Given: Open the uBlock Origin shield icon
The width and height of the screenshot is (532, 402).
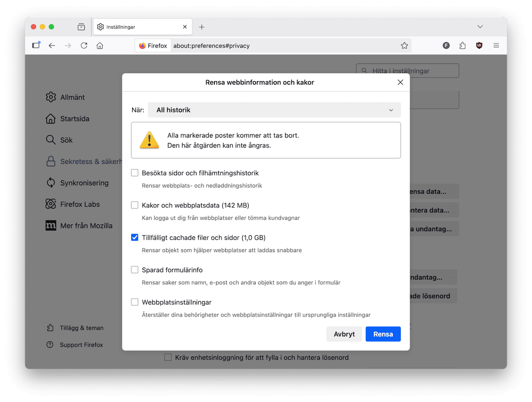Looking at the screenshot, I should tap(479, 45).
